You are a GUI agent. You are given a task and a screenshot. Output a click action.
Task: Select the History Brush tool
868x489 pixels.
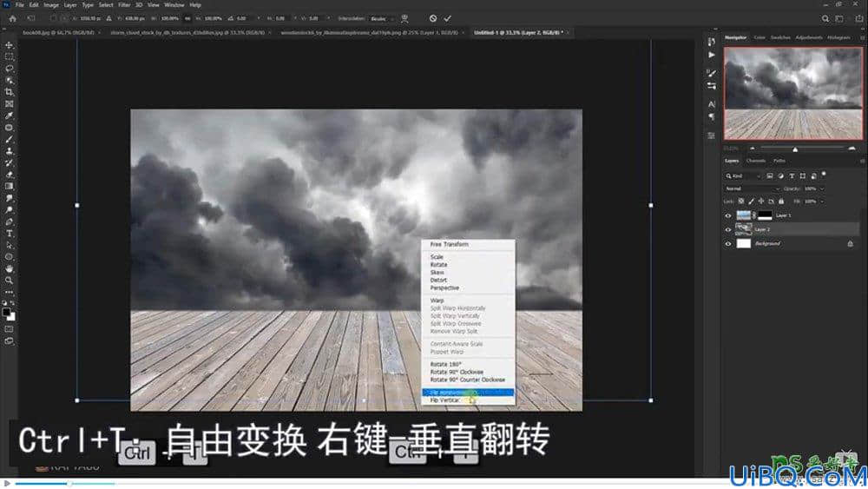(9, 162)
